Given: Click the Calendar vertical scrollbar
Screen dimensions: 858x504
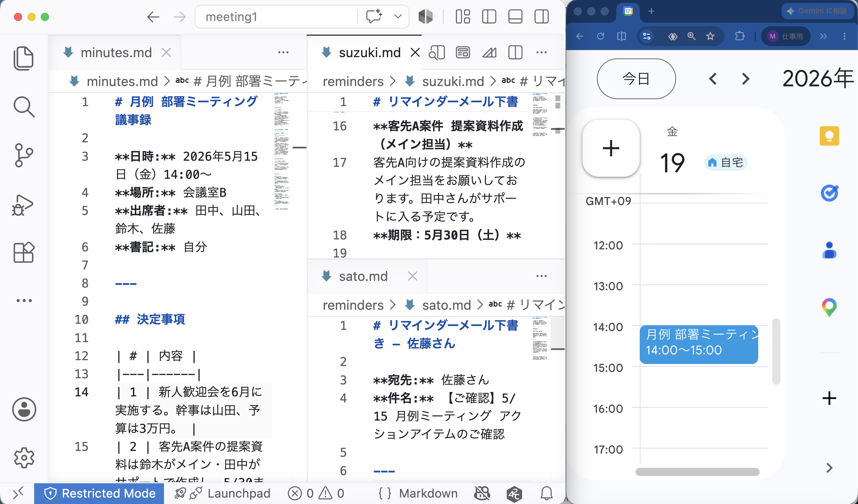Looking at the screenshot, I should (x=776, y=351).
